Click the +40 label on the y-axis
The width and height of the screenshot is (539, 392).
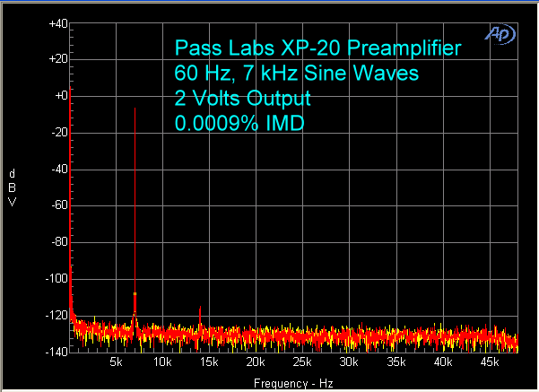pos(57,23)
